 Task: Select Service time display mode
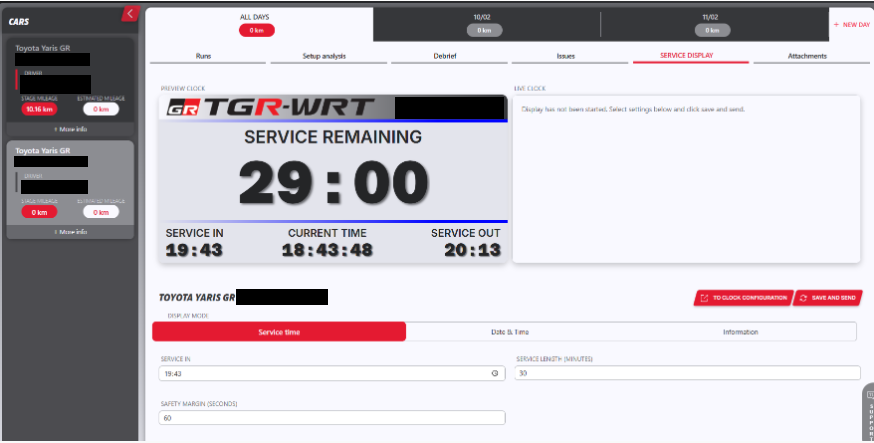tap(279, 332)
